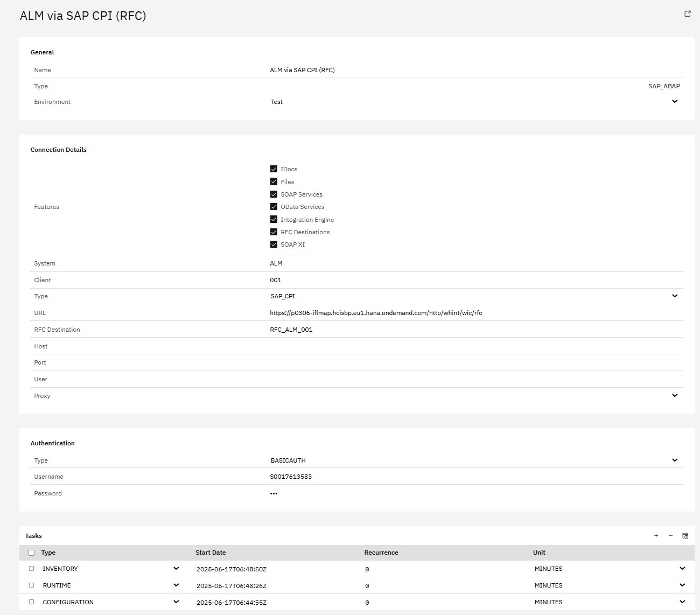Check the select-all tasks header checkbox
The height and width of the screenshot is (615, 700).
click(x=32, y=553)
